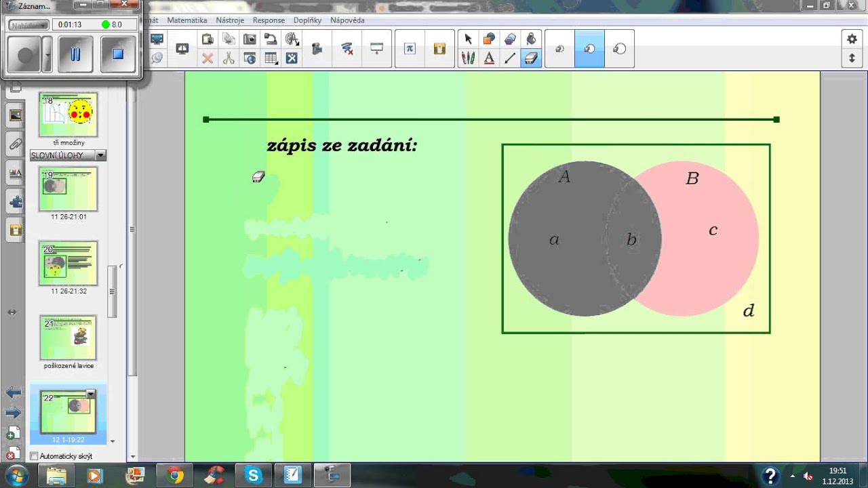Go to the previous page arrow
Screen dimensions: 868x488
tap(13, 392)
